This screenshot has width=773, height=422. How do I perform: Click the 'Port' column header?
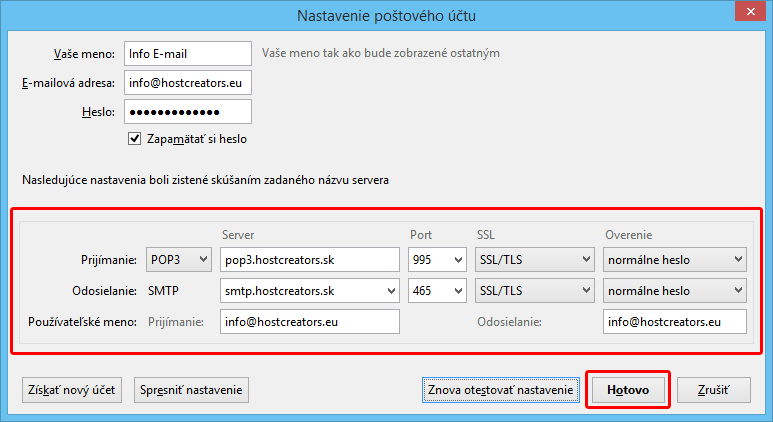pos(421,235)
